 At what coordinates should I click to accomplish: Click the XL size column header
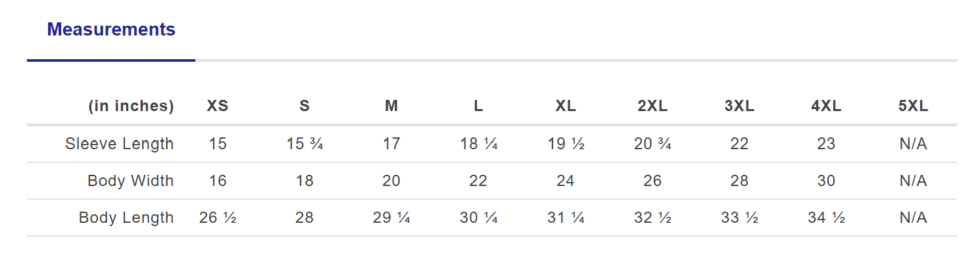pos(566,106)
